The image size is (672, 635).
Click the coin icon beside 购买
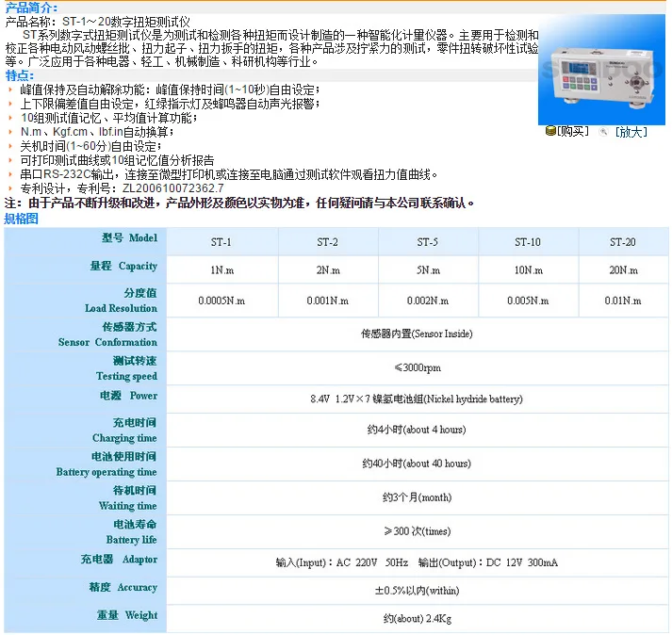tap(550, 130)
